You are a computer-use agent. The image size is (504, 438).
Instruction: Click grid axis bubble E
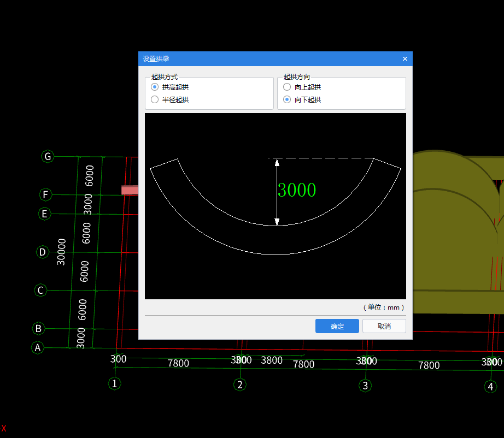click(x=44, y=214)
